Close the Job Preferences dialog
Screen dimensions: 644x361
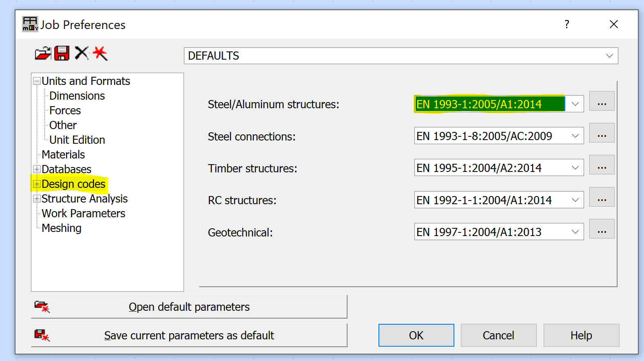(x=613, y=25)
